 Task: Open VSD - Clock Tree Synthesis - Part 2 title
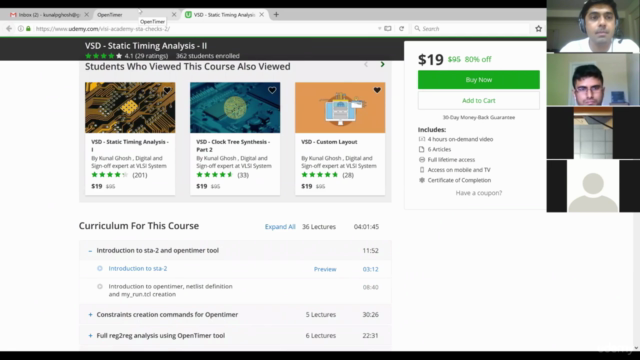click(233, 145)
